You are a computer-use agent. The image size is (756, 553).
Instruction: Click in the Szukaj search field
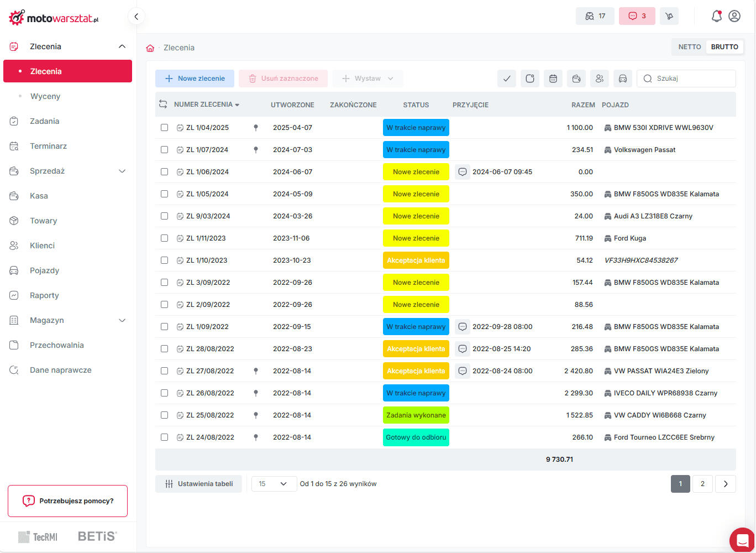[x=692, y=79]
